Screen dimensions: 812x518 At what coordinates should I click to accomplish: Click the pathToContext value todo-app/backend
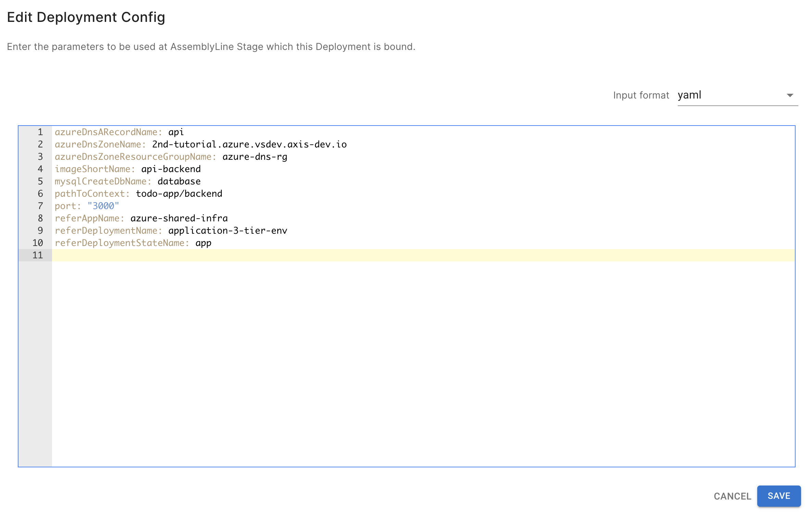(179, 194)
